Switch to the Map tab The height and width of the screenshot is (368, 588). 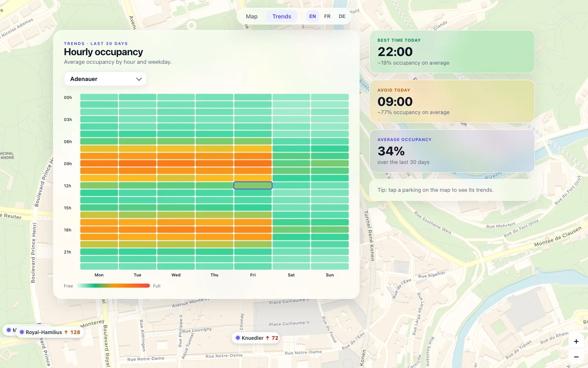point(252,16)
